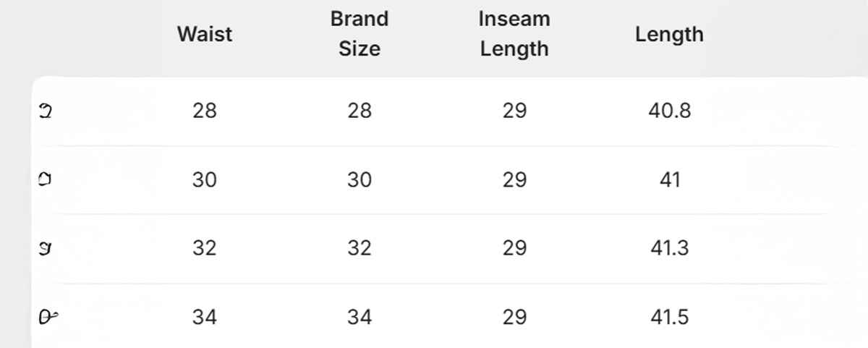Click the icon beside the waist 32 row
This screenshot has width=868, height=348.
tap(46, 249)
